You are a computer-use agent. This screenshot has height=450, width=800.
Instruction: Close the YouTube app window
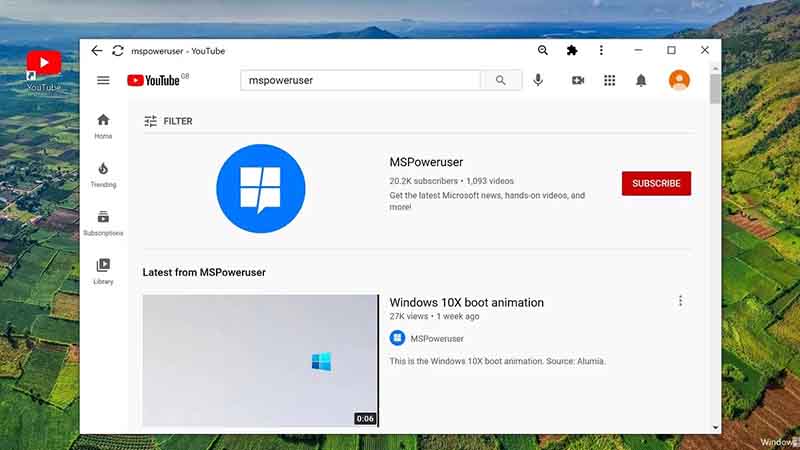tap(705, 50)
